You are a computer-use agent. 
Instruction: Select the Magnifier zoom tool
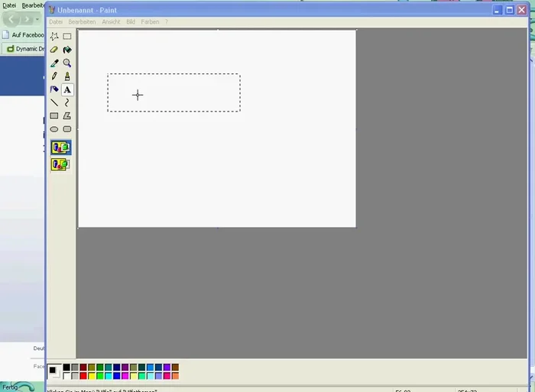pos(67,63)
